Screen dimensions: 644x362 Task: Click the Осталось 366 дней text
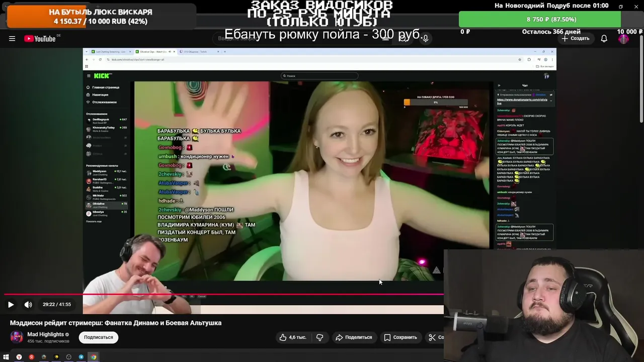pos(551,32)
